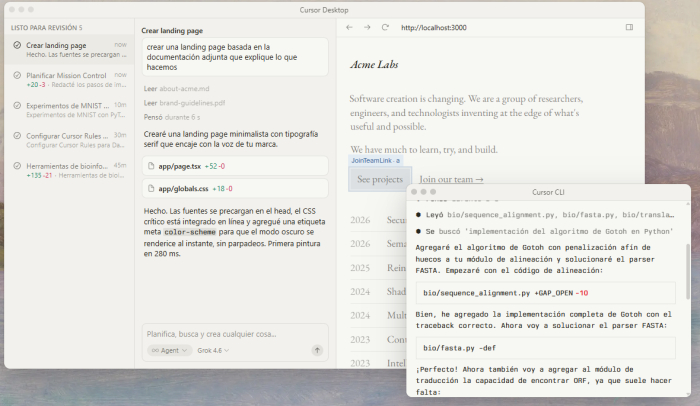Click the status check icon for Crear landing page
The image size is (700, 406).
(17, 45)
